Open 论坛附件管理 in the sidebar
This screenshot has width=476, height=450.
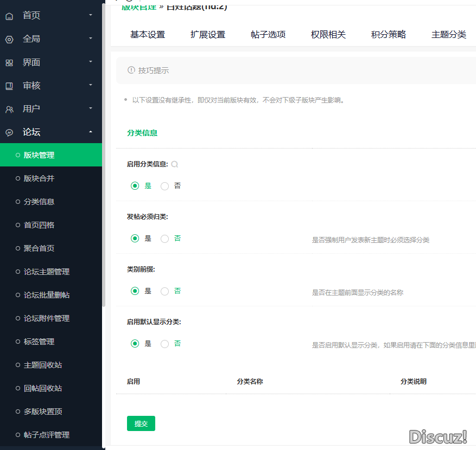tap(51, 318)
